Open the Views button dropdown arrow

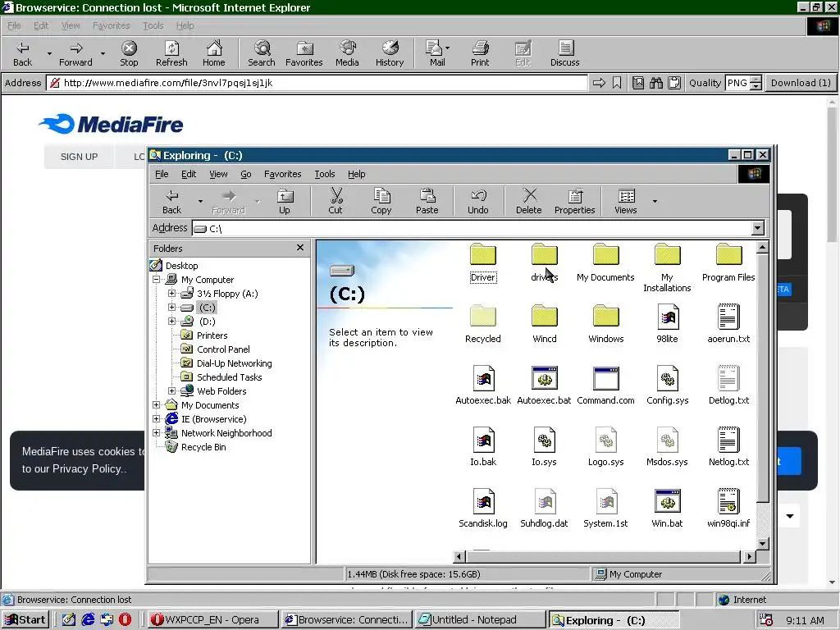655,202
